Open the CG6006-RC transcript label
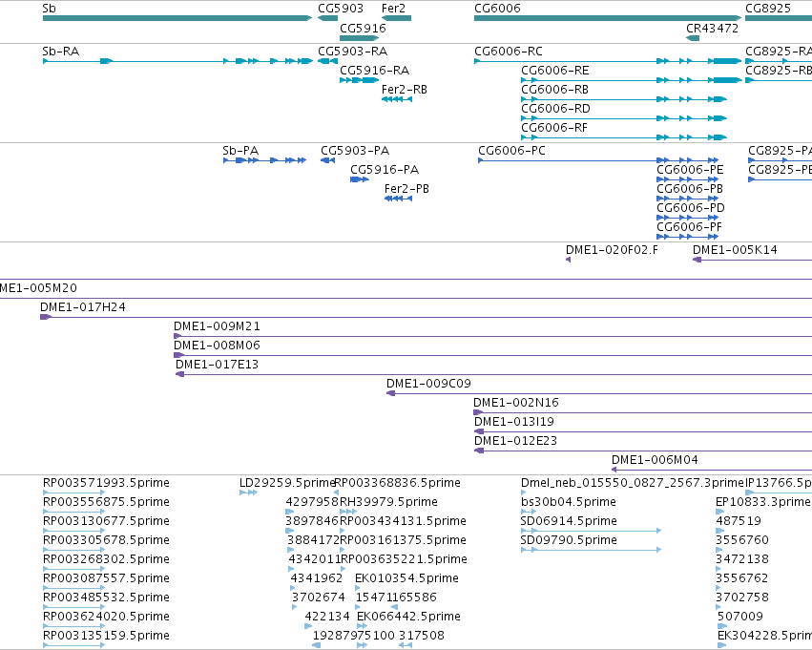Screen dimensions: 812x650 509,52
